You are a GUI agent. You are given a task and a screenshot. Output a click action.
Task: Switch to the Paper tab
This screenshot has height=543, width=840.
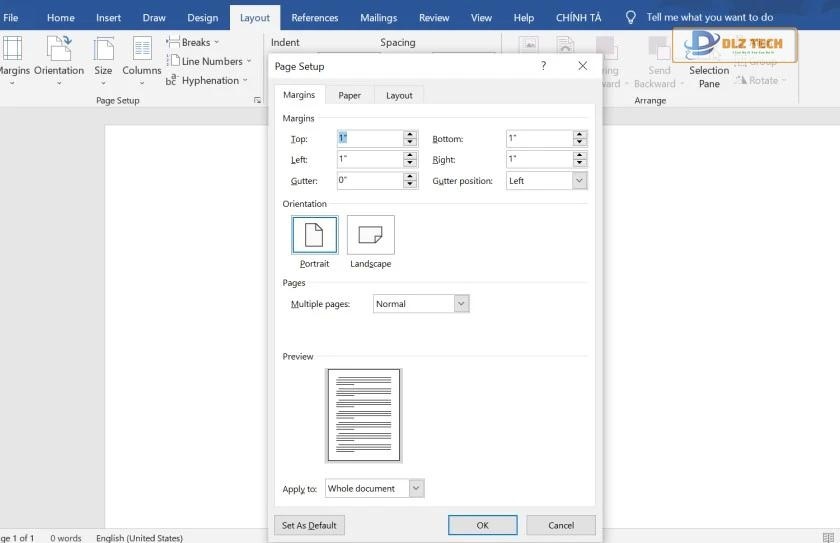(349, 95)
